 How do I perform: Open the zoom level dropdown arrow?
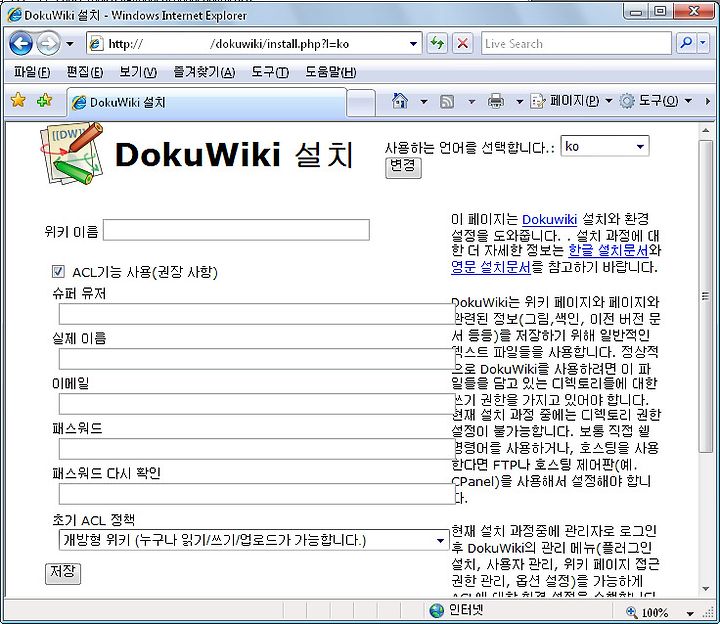690,613
